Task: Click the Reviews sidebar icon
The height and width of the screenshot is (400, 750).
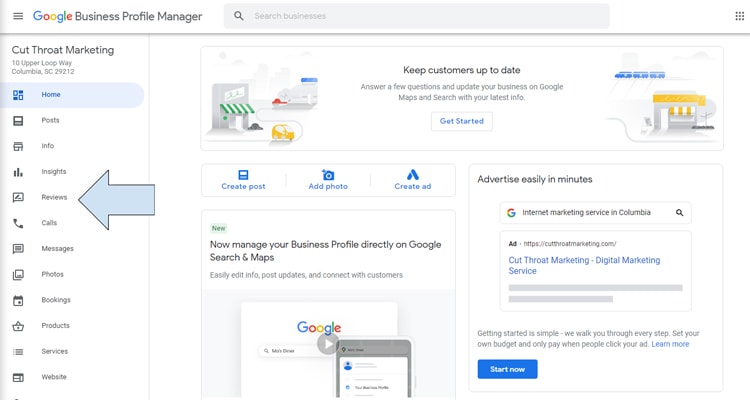Action: pos(18,197)
